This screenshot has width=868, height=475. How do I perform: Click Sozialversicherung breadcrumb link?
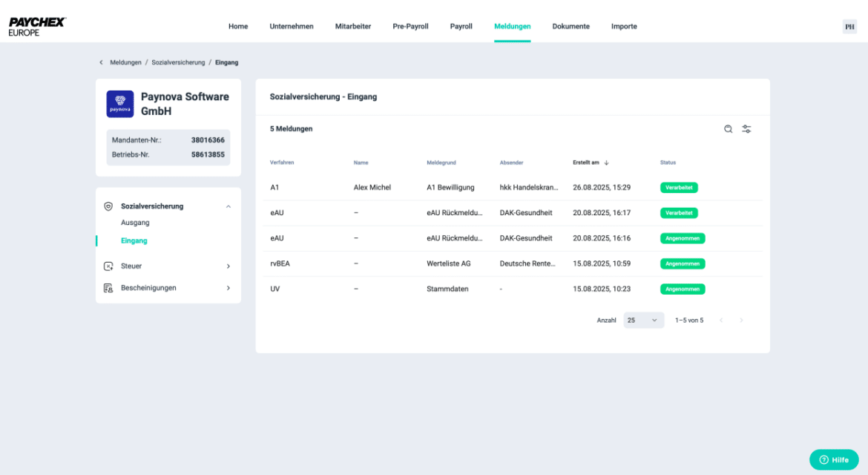pyautogui.click(x=178, y=62)
